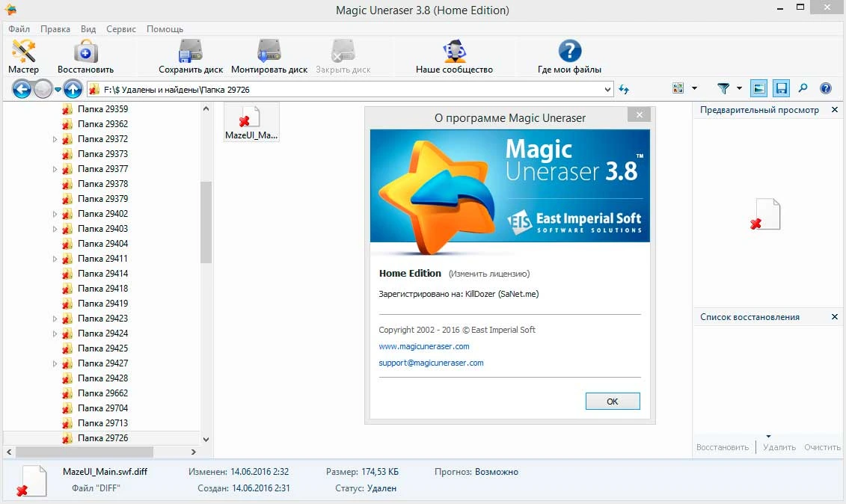Image resolution: width=846 pixels, height=504 pixels.
Task: Open the view mode dropdown arrow
Action: (694, 88)
